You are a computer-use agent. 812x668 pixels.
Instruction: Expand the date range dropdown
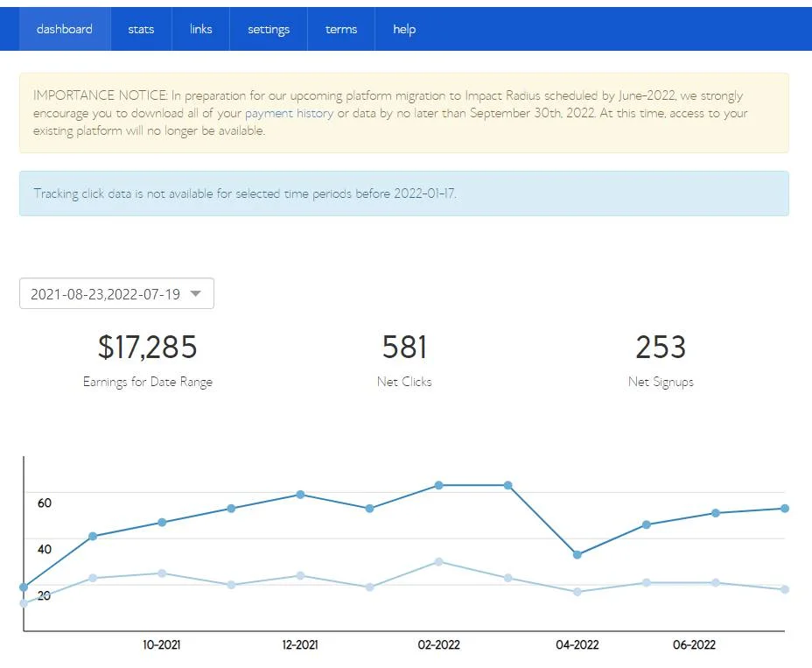coord(116,294)
